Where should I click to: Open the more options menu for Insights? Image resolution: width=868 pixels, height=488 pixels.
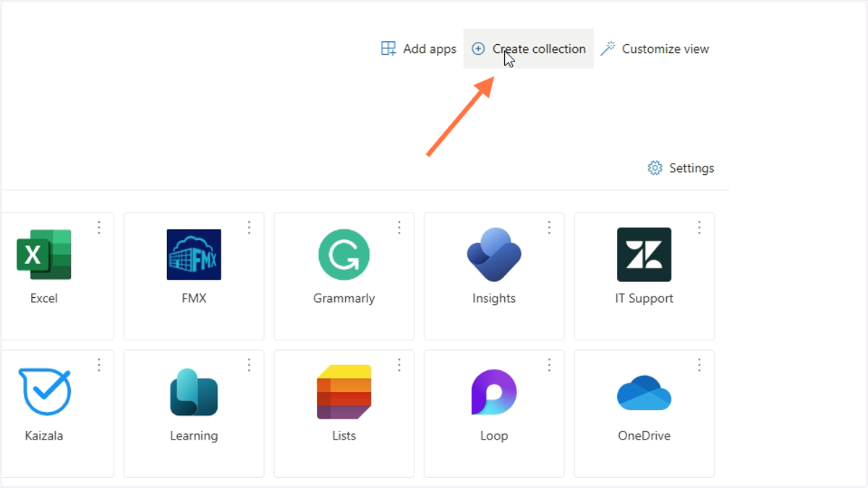(x=549, y=228)
